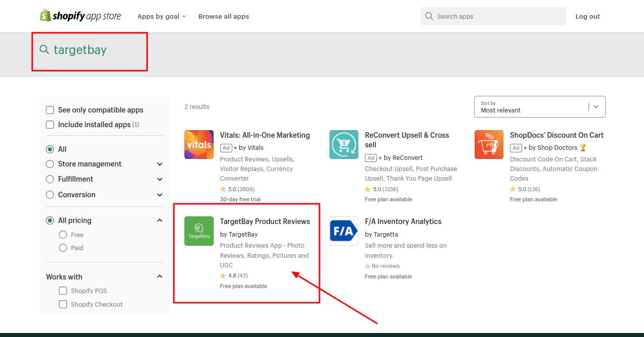Viewport: 644px width, 337px height.
Task: Select the Fulfillment radio button
Action: pos(50,179)
